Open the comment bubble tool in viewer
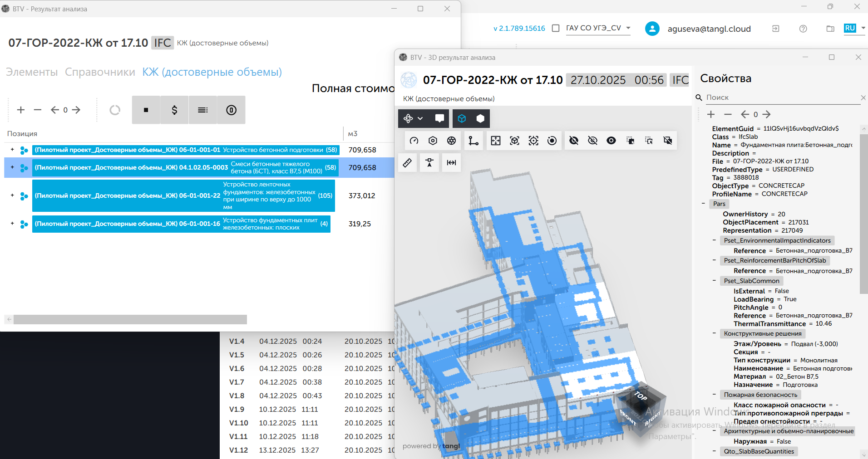This screenshot has width=868, height=459. click(439, 118)
